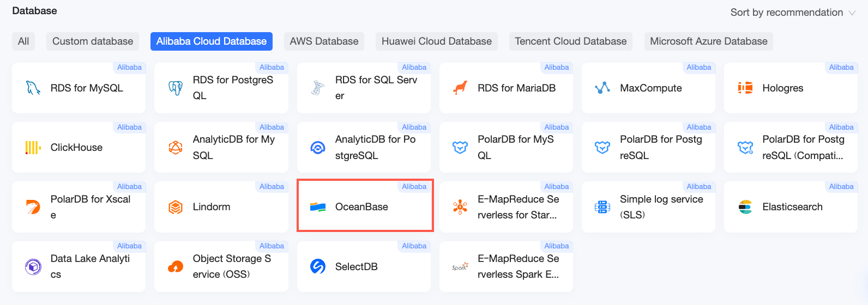Click the RDS for MariaDB seal icon
Viewport: 868px width, 305px height.
(x=460, y=88)
